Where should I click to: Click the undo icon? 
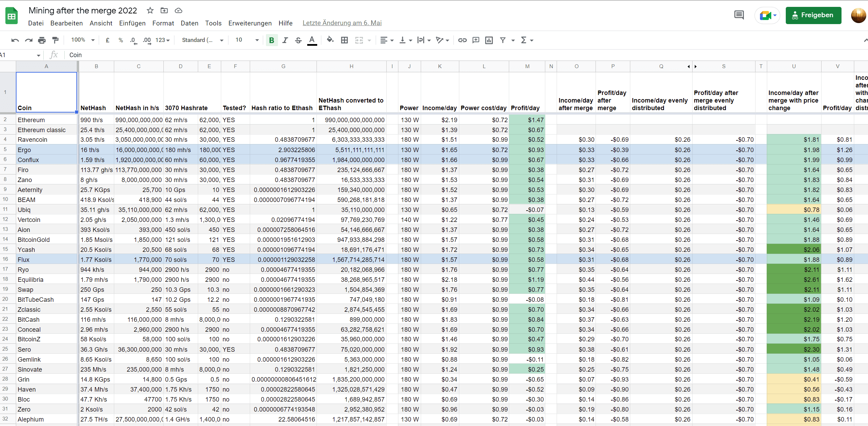tap(15, 40)
